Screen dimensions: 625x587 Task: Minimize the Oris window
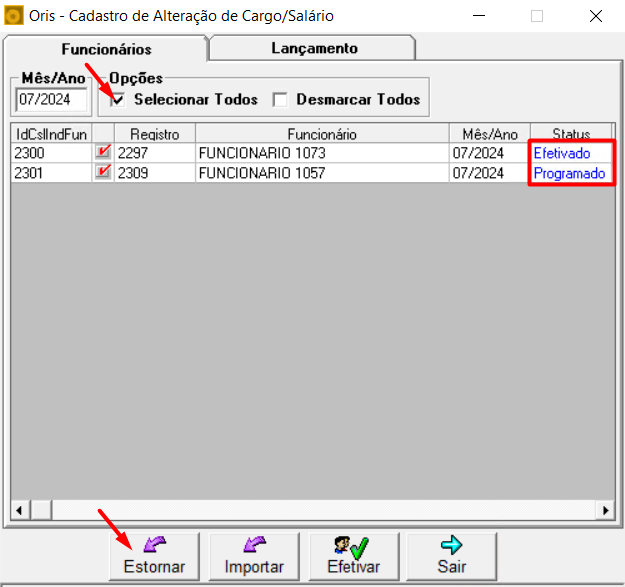click(x=479, y=16)
